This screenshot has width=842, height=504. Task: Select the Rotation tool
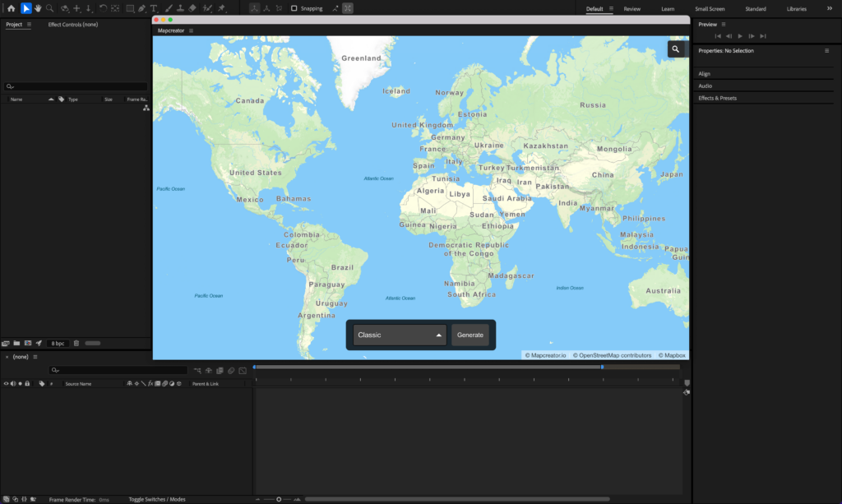pos(103,8)
